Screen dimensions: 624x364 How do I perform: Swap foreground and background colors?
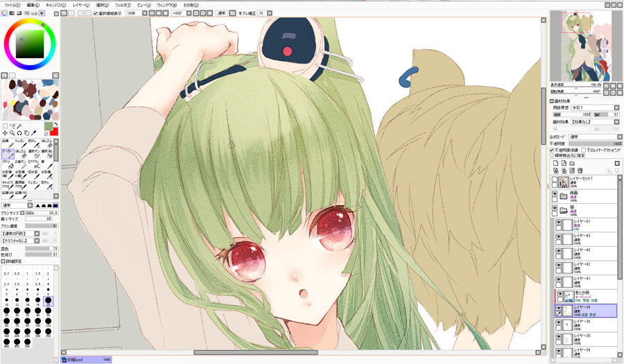coord(55,124)
